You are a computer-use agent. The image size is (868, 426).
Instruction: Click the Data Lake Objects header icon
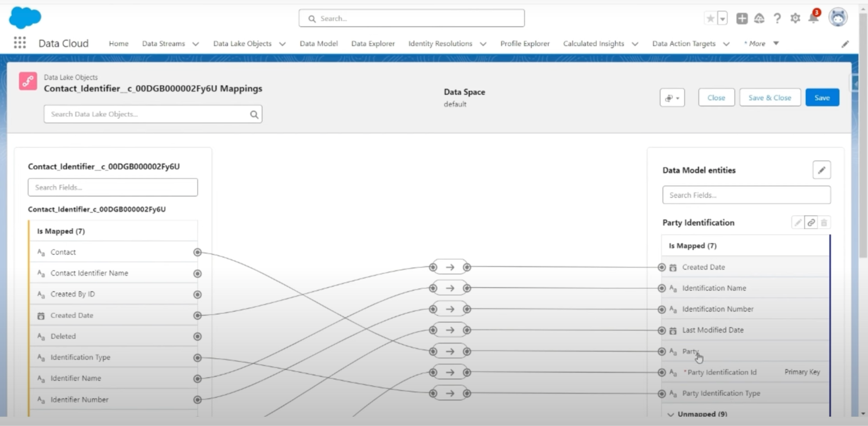[28, 81]
